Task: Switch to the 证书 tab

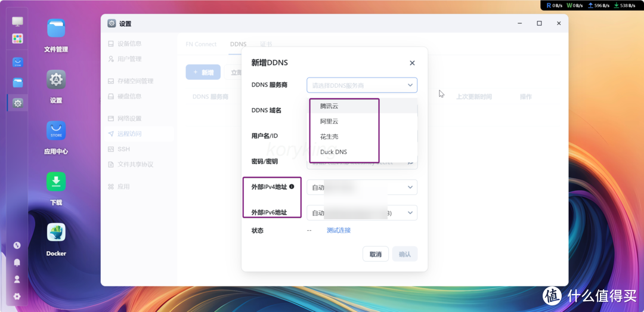Action: [266, 44]
